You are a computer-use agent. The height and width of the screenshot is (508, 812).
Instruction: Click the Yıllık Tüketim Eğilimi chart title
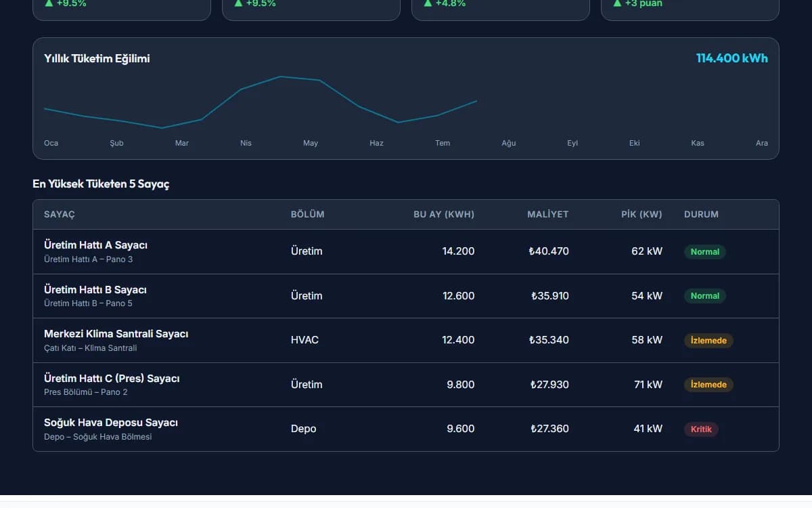[x=97, y=59]
